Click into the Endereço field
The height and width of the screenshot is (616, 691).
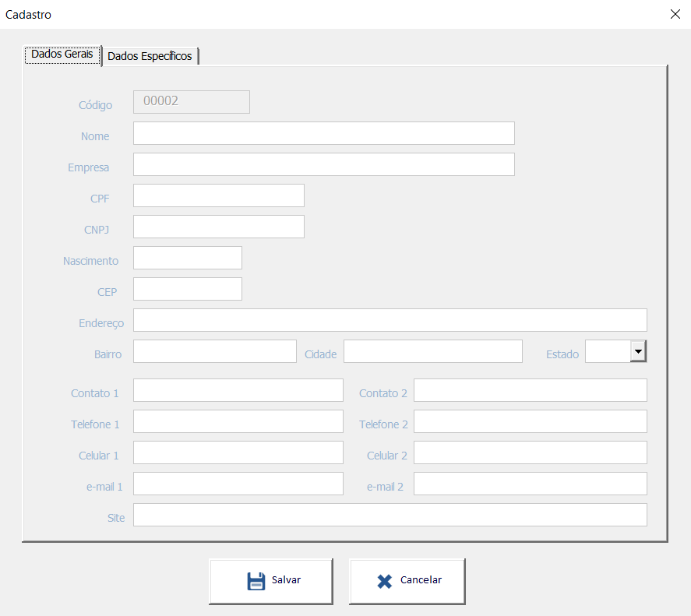390,320
